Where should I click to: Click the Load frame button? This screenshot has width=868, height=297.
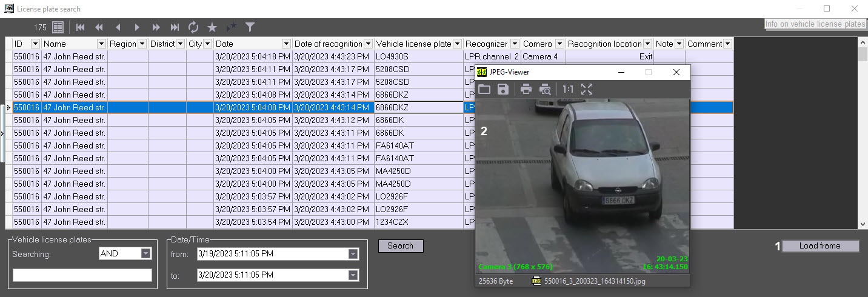[x=820, y=246]
